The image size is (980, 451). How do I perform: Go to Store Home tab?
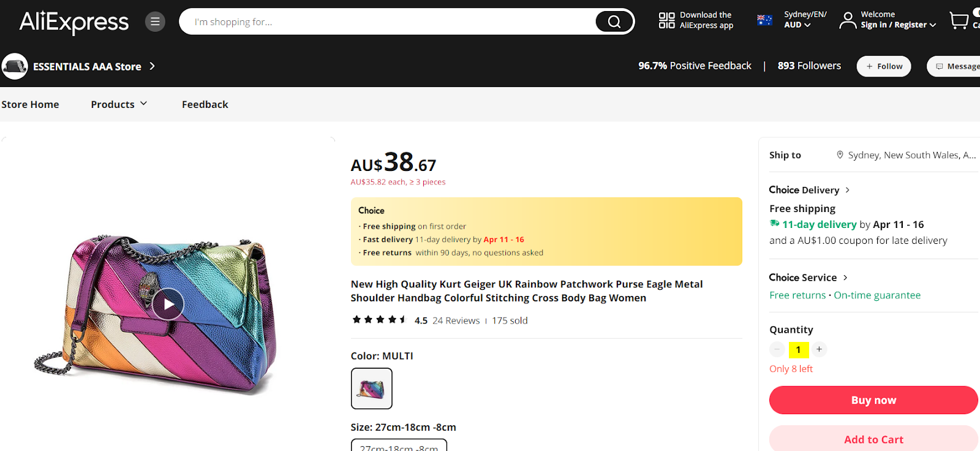point(30,104)
